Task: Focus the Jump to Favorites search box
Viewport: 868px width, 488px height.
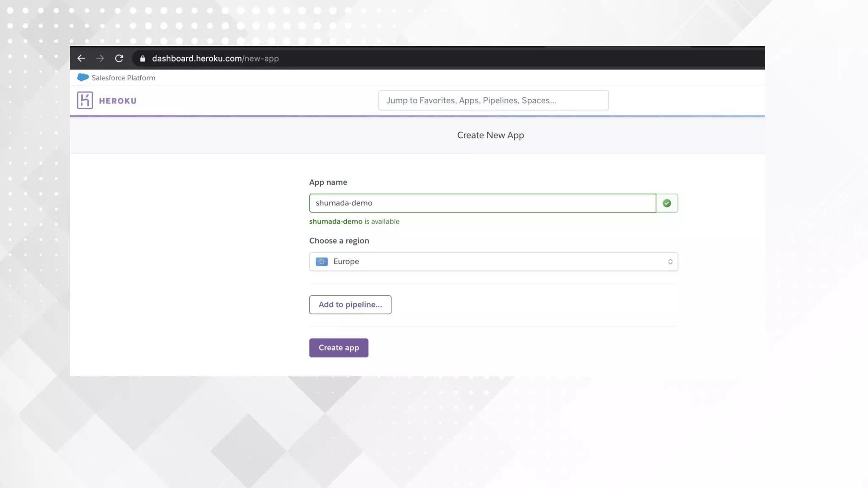Action: pos(493,100)
